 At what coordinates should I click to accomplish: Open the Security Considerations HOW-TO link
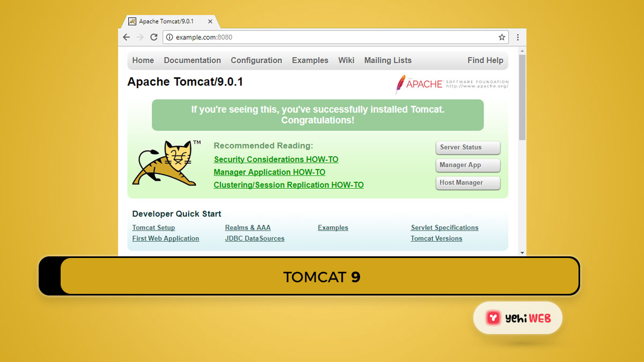[276, 159]
